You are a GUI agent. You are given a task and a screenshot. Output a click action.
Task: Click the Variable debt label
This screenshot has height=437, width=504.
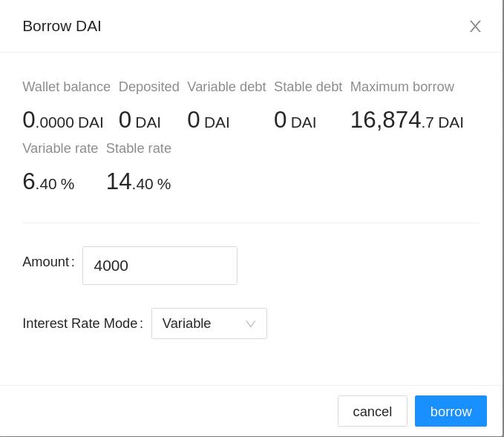(226, 87)
